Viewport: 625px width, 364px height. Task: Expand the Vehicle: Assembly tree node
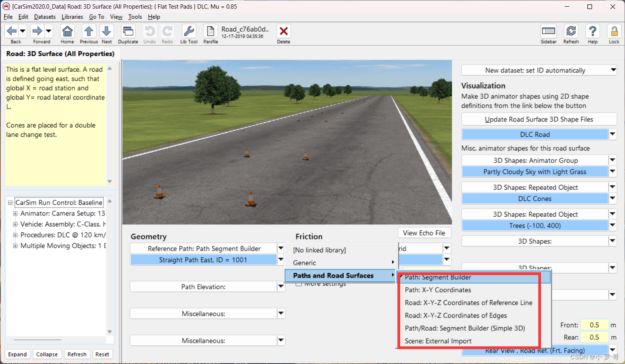[15, 224]
